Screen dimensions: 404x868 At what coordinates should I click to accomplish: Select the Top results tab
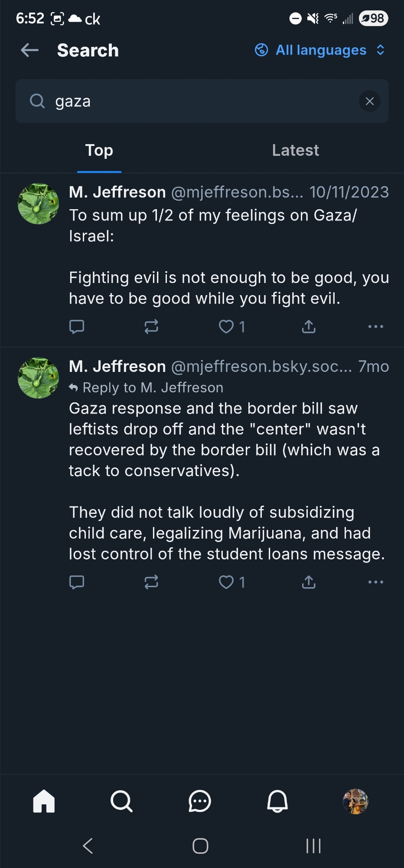99,151
